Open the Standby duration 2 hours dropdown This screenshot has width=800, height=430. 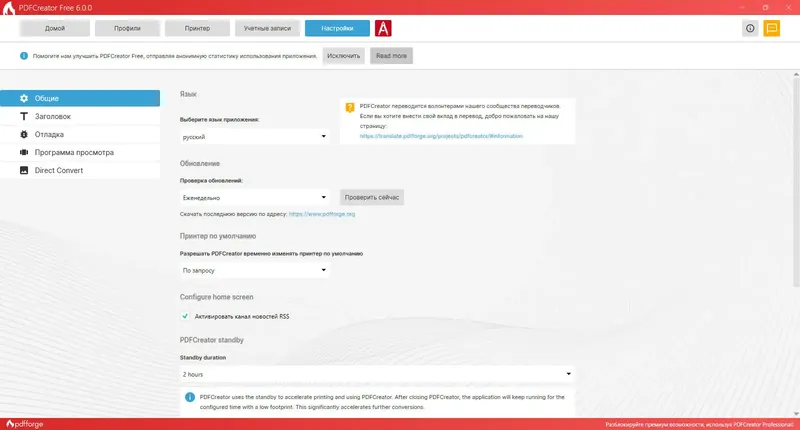(377, 374)
